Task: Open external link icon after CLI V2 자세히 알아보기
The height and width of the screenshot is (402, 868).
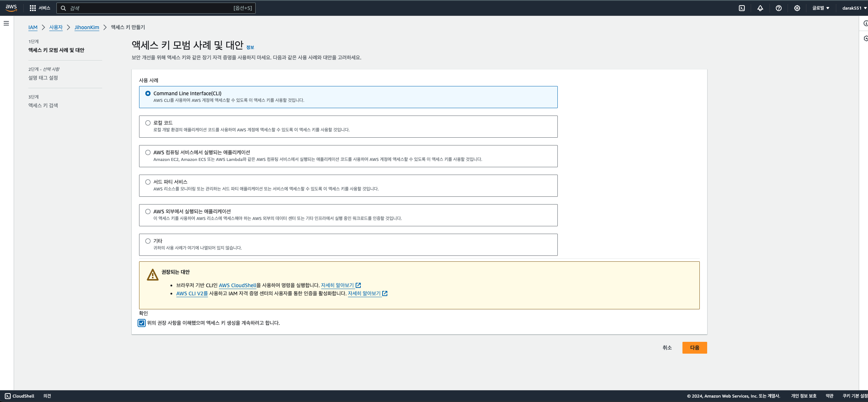Action: (x=385, y=293)
